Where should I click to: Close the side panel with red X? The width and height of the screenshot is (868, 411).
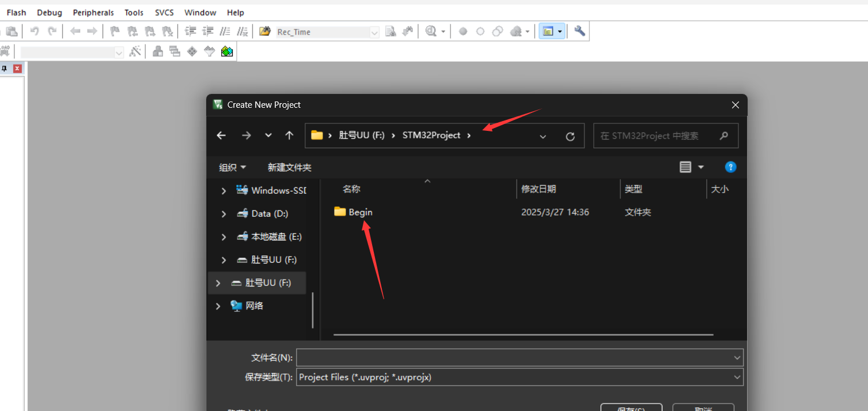click(x=17, y=69)
